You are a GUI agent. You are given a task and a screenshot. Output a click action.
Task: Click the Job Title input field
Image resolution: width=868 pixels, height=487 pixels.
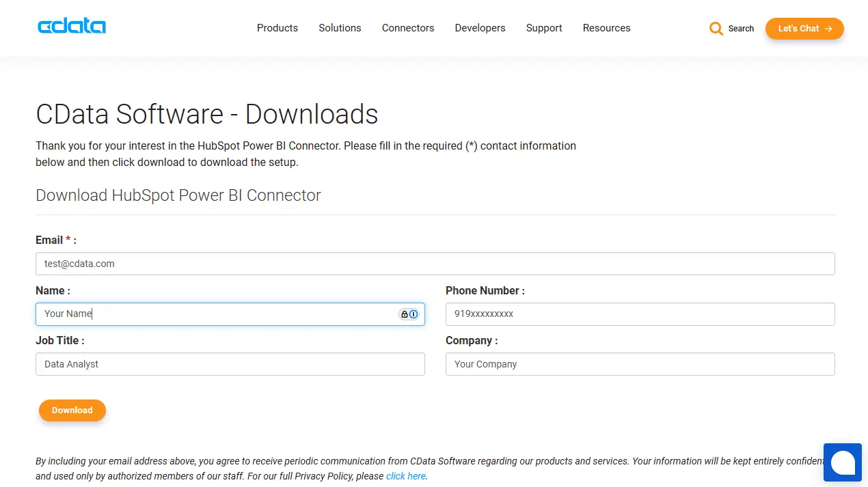(230, 364)
